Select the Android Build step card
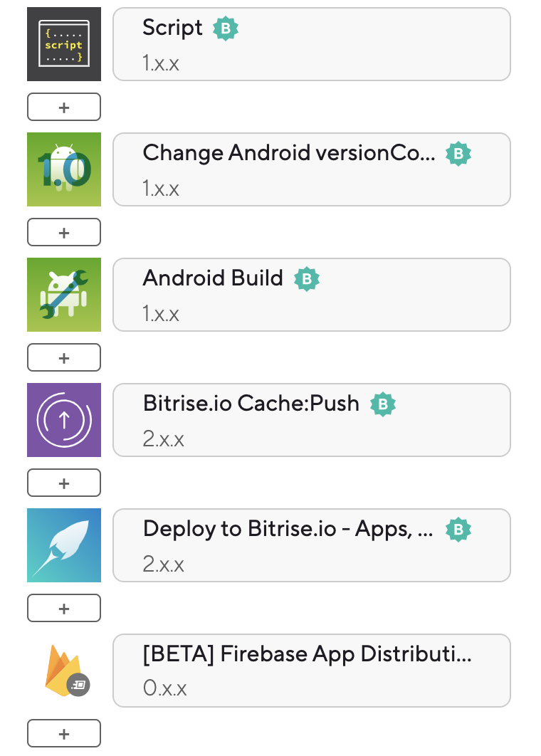Image resolution: width=541 pixels, height=756 pixels. pos(312,295)
